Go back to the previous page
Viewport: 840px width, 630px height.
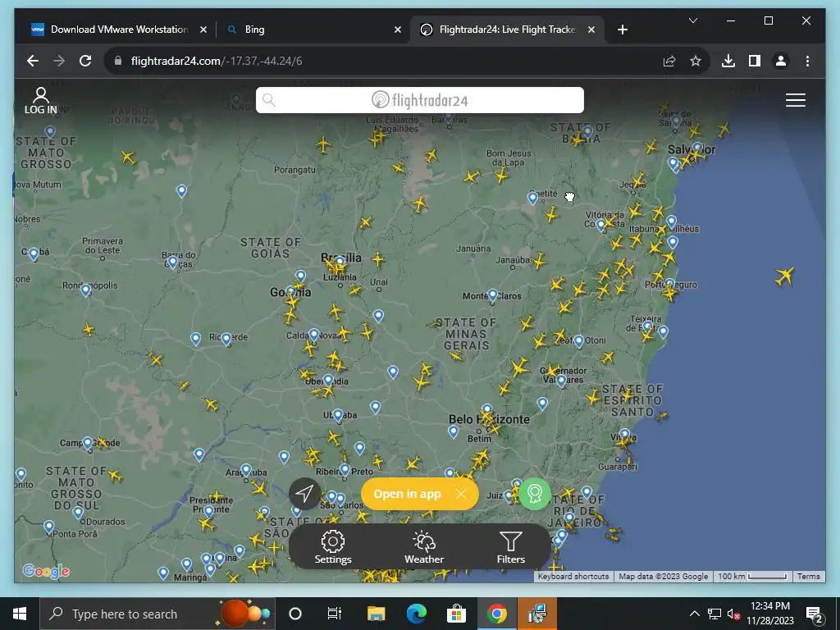[33, 61]
